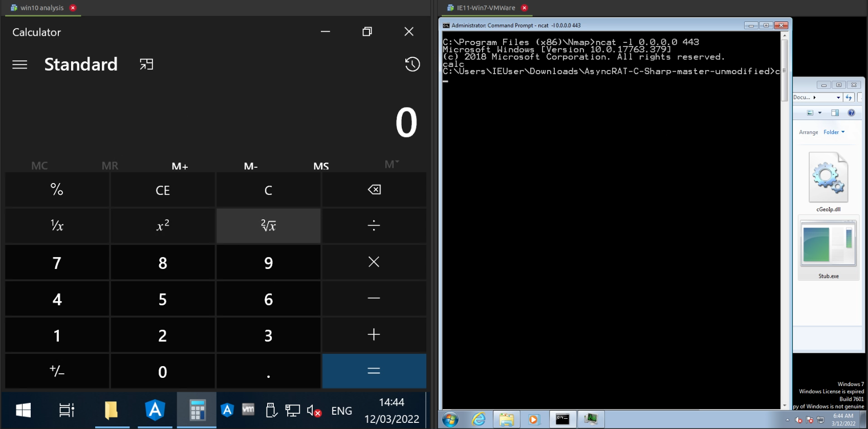
Task: Click digit 9 on Calculator keypad
Action: click(268, 262)
